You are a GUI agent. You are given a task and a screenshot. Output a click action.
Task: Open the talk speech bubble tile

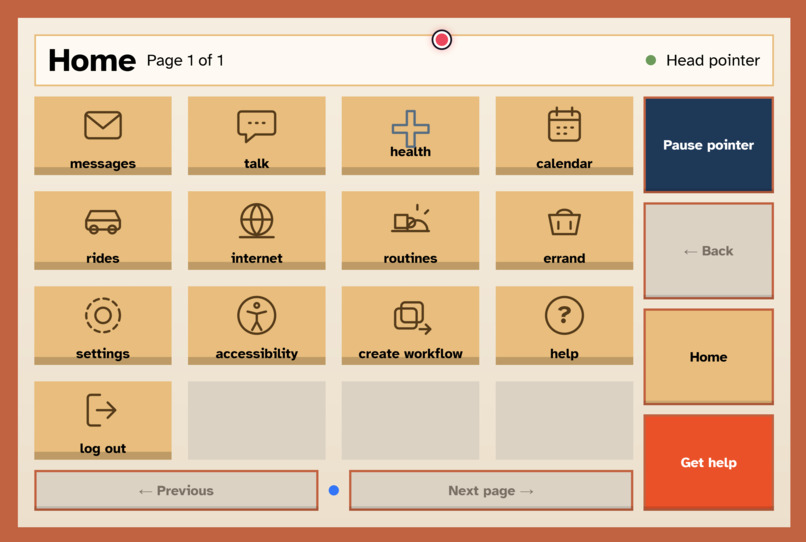[x=257, y=136]
